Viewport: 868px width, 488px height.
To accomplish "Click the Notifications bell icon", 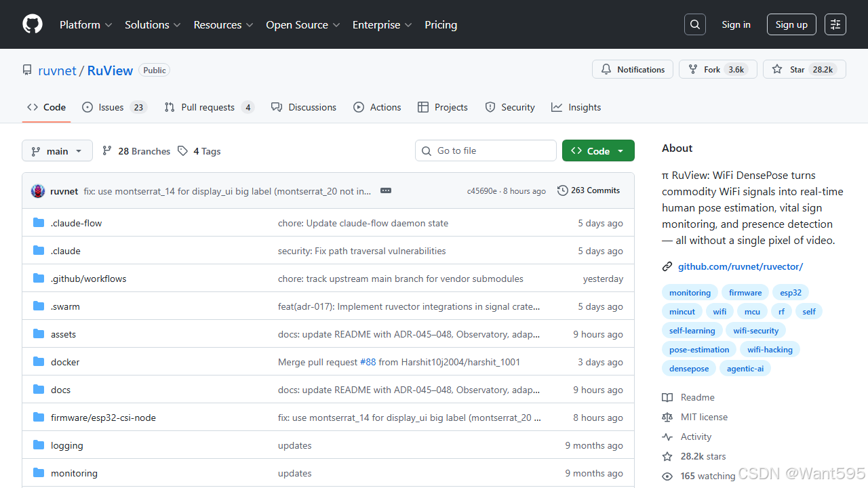I will click(606, 69).
